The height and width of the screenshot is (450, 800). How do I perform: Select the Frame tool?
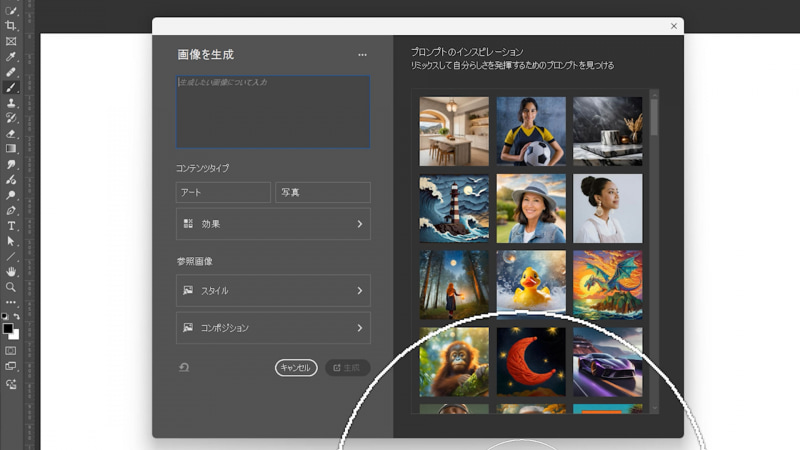click(11, 41)
